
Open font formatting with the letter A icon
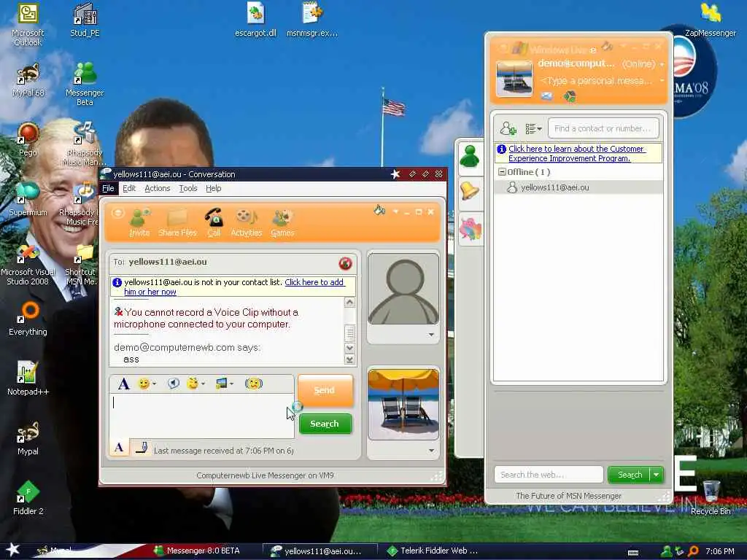tap(124, 384)
